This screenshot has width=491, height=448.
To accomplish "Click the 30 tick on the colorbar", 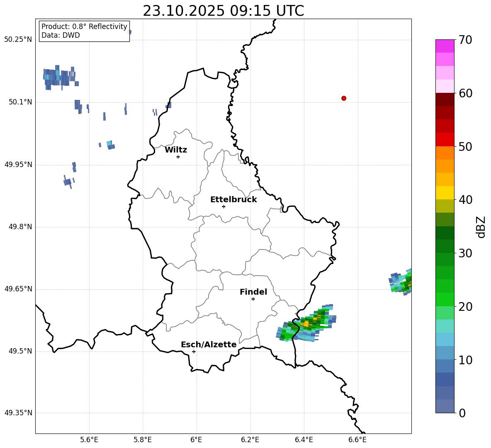I will coord(465,253).
